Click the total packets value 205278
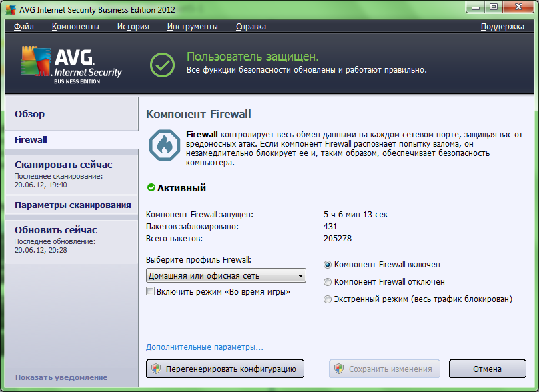The height and width of the screenshot is (392, 539). coord(338,239)
